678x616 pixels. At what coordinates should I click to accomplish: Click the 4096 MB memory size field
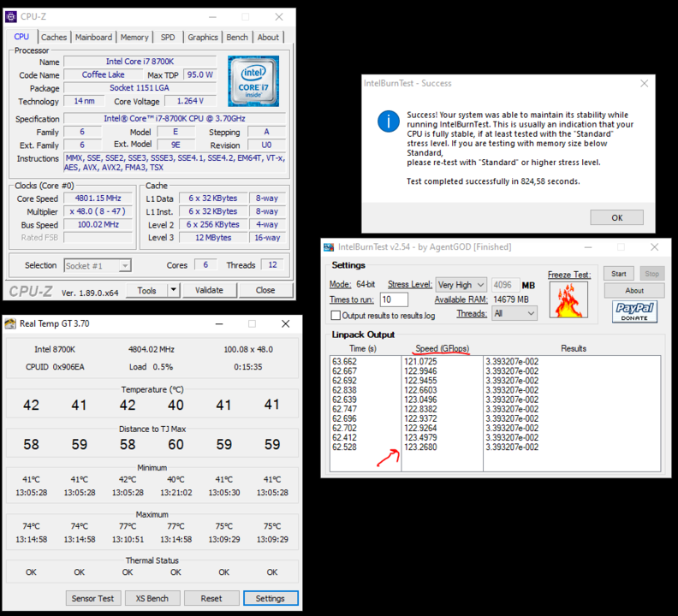505,285
